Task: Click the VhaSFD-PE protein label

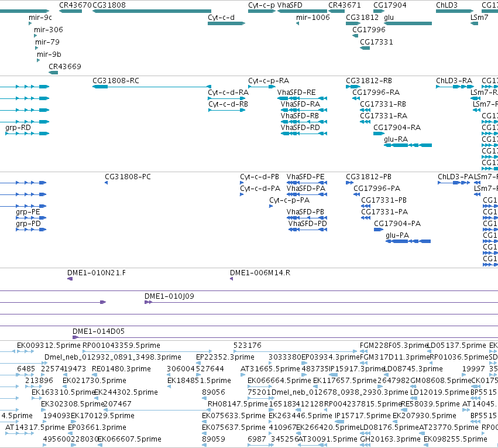Action: coord(305,177)
